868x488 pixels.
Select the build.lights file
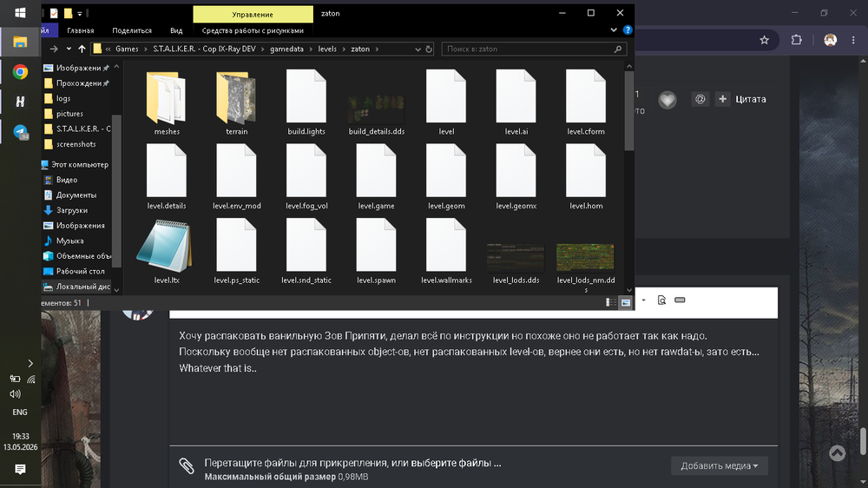pyautogui.click(x=306, y=103)
